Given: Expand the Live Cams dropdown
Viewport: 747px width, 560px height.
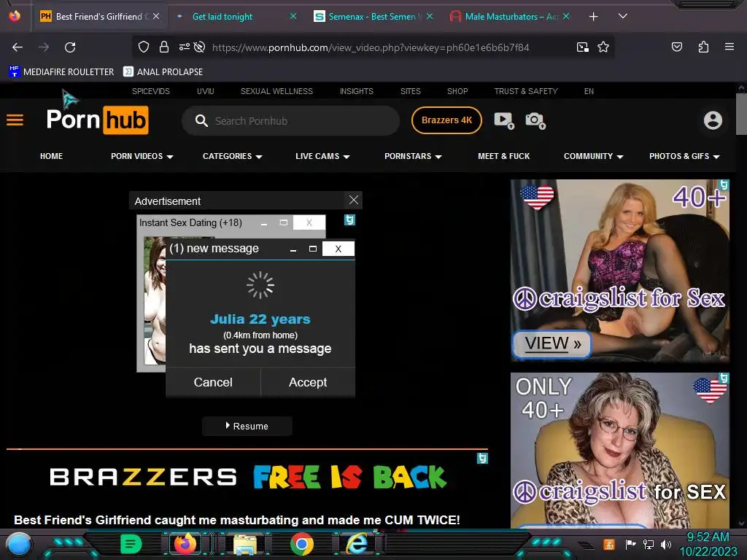Looking at the screenshot, I should pos(322,156).
